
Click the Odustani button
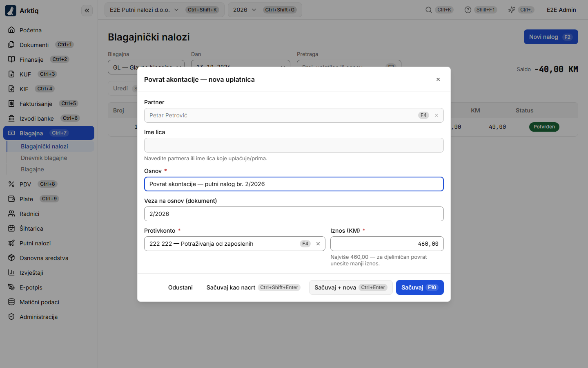pos(180,287)
